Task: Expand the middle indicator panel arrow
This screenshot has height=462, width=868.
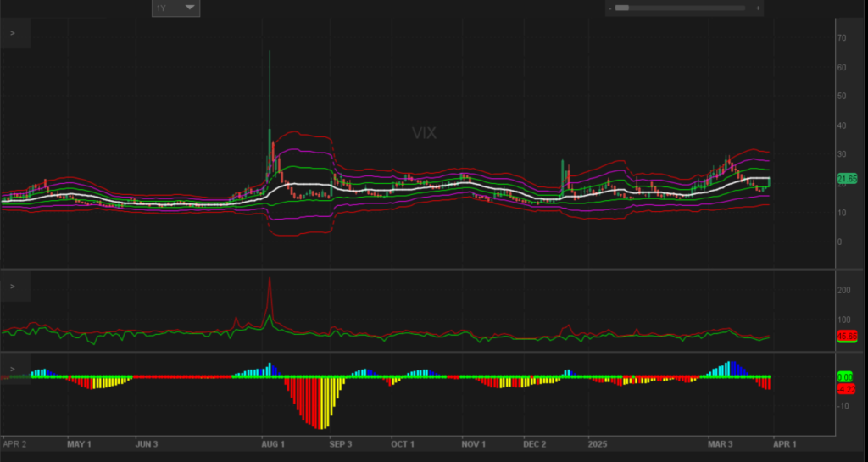Action: coord(13,287)
